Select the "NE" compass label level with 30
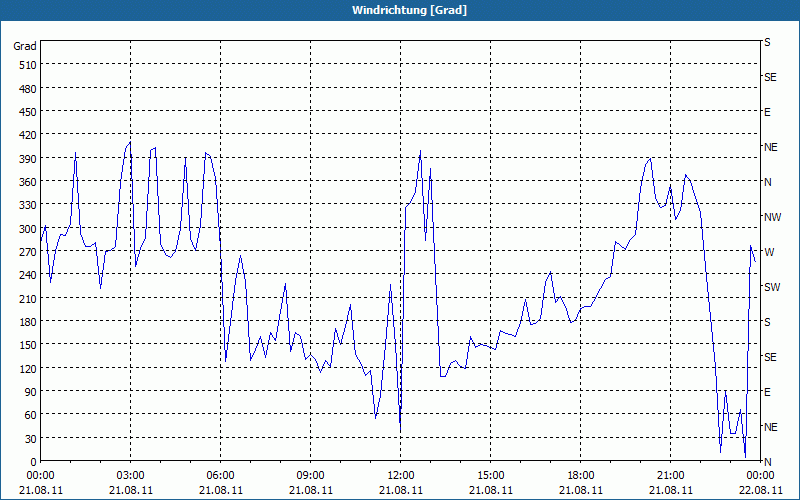Viewport: 800px width, 500px height. pos(771,427)
